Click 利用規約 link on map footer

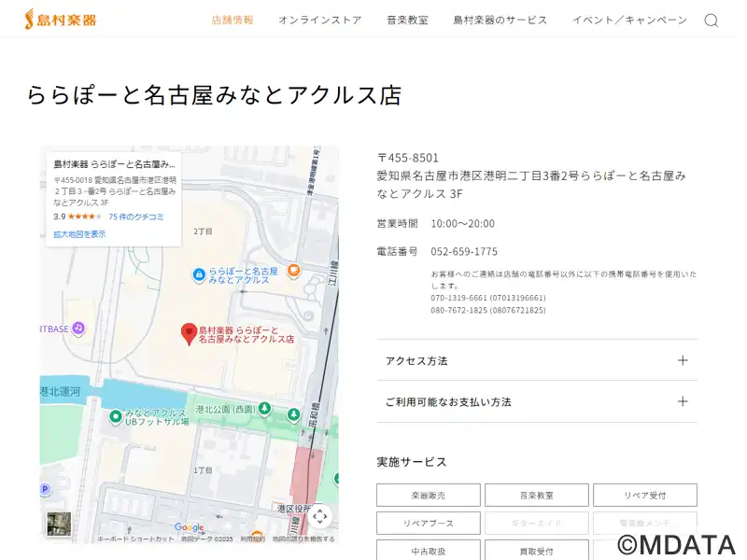coord(253,539)
